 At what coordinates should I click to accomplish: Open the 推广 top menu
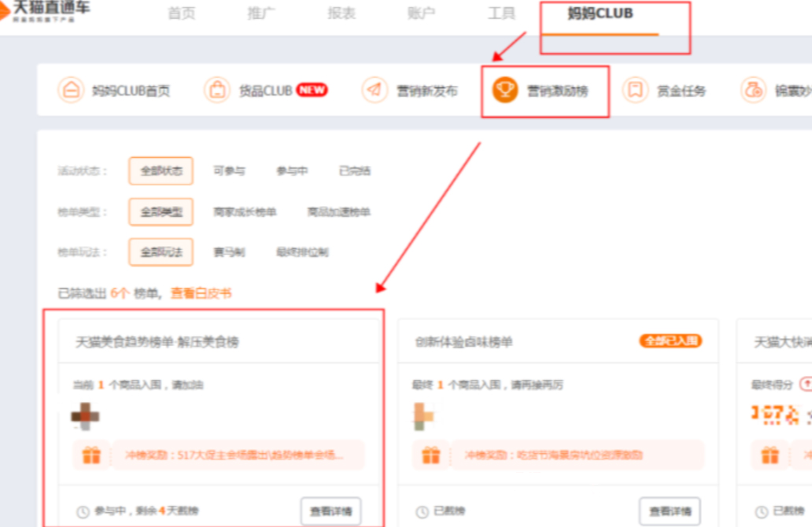[x=262, y=14]
